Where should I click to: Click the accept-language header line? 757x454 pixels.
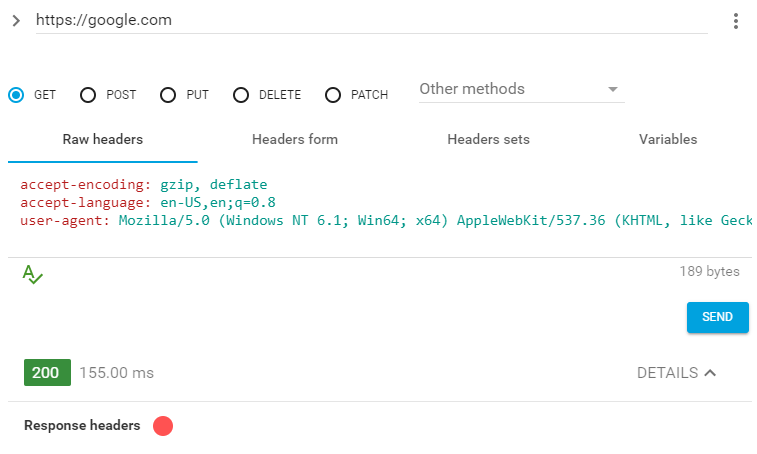(x=148, y=202)
